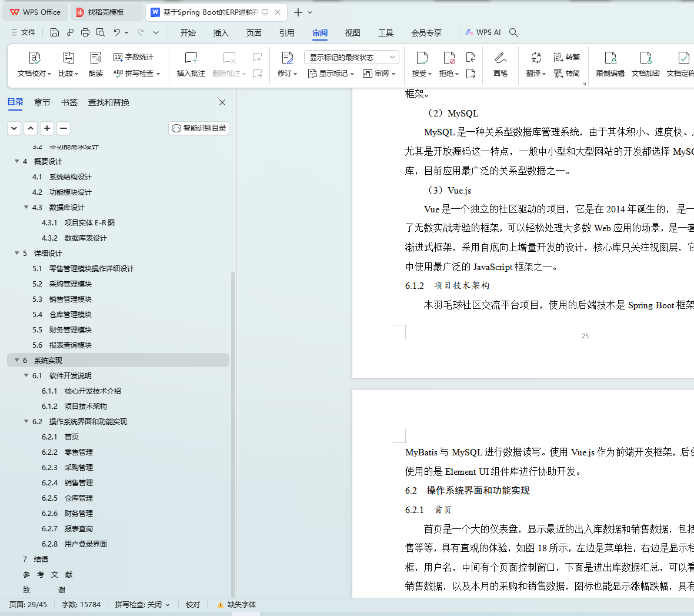The height and width of the screenshot is (616, 694).
Task: Click 插入批注 insert comment
Action: [191, 64]
